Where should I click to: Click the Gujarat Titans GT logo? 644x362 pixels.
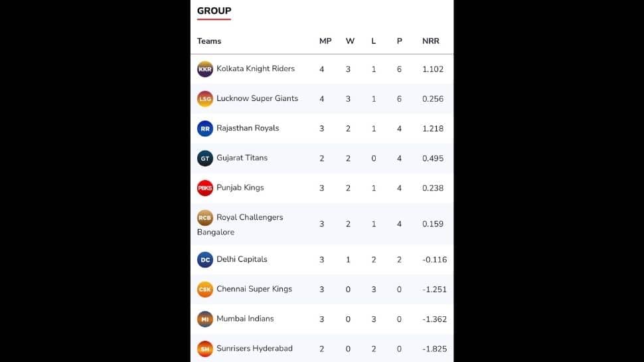205,158
